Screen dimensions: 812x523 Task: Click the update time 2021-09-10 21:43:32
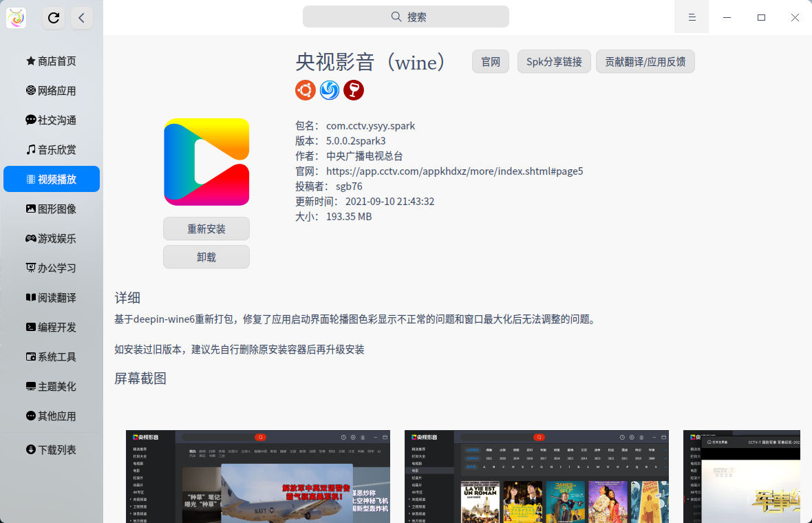pos(390,202)
